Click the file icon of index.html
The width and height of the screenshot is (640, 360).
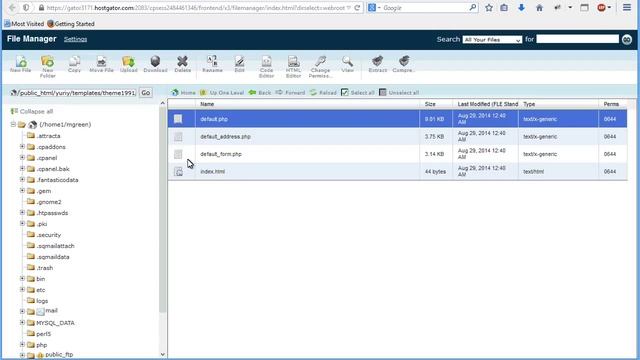tap(178, 172)
